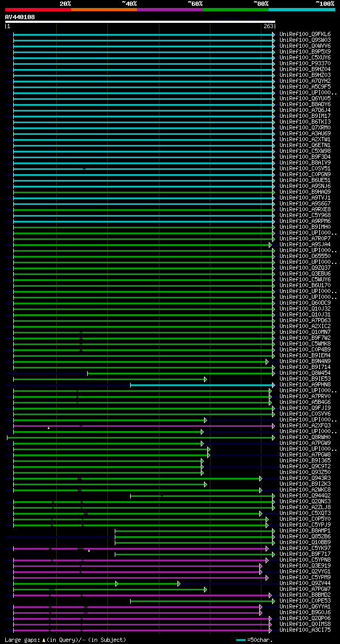Click the red 20% identity legend segment

(38, 10)
